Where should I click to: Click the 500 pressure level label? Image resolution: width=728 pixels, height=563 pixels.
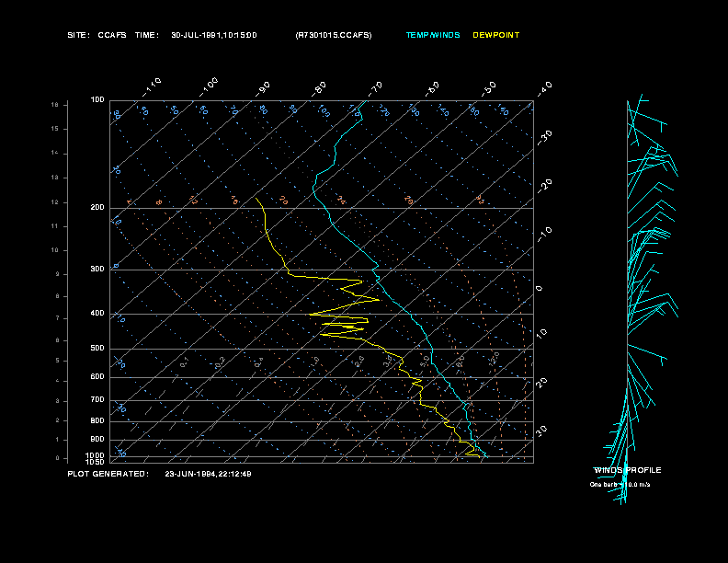97,348
